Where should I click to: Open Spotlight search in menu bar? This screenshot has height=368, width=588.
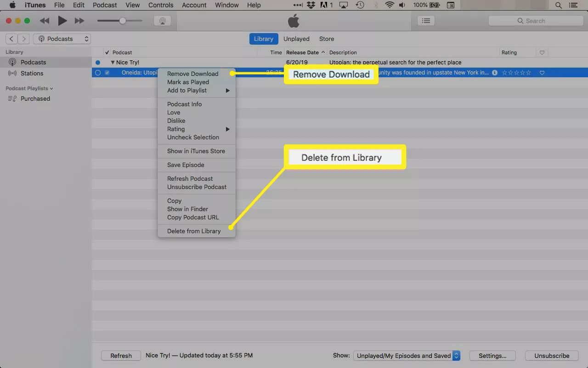point(559,6)
